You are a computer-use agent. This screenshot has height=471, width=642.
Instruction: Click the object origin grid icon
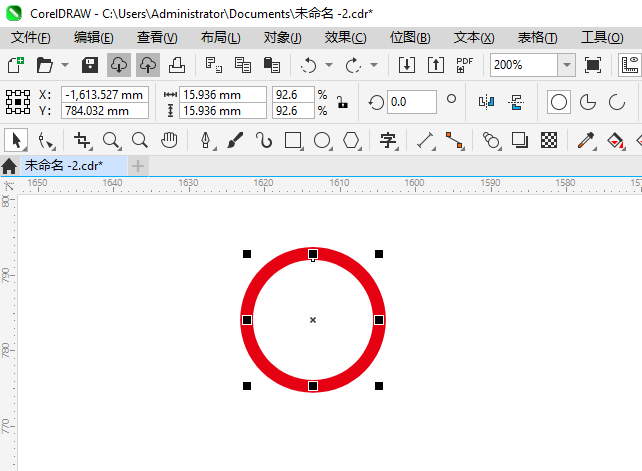(x=18, y=102)
